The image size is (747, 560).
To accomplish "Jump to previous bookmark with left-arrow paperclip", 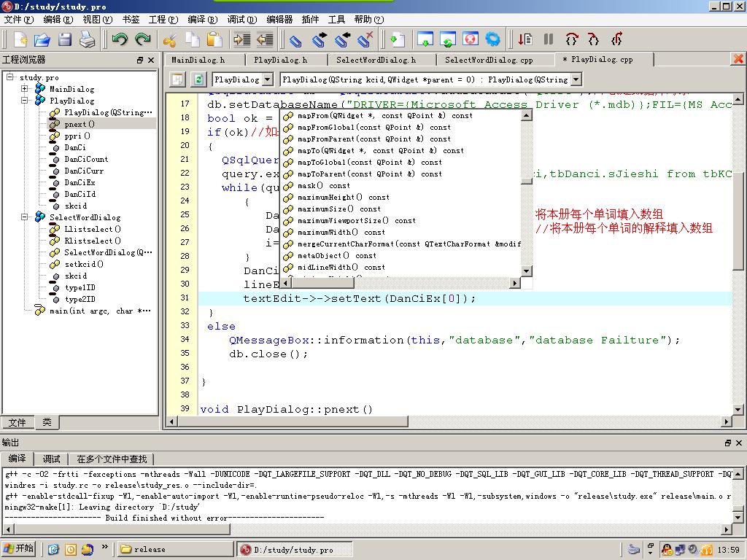I will click(x=342, y=39).
